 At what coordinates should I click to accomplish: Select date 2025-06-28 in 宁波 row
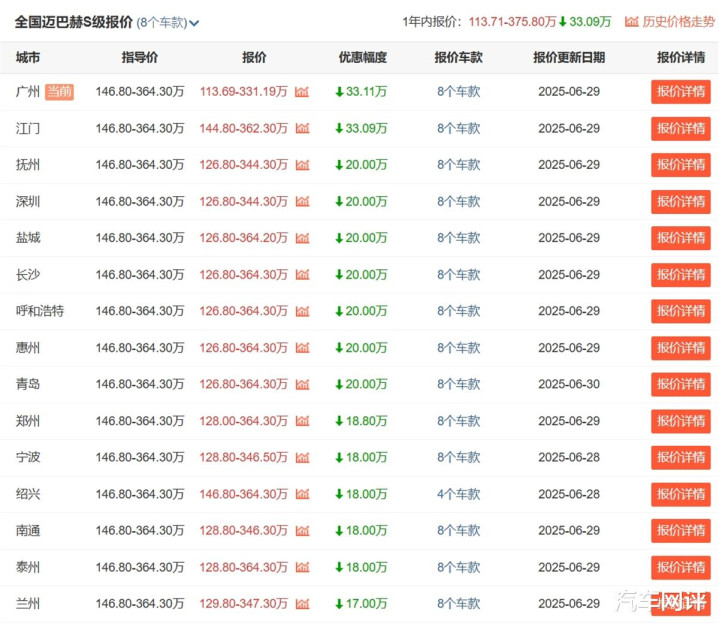click(569, 457)
